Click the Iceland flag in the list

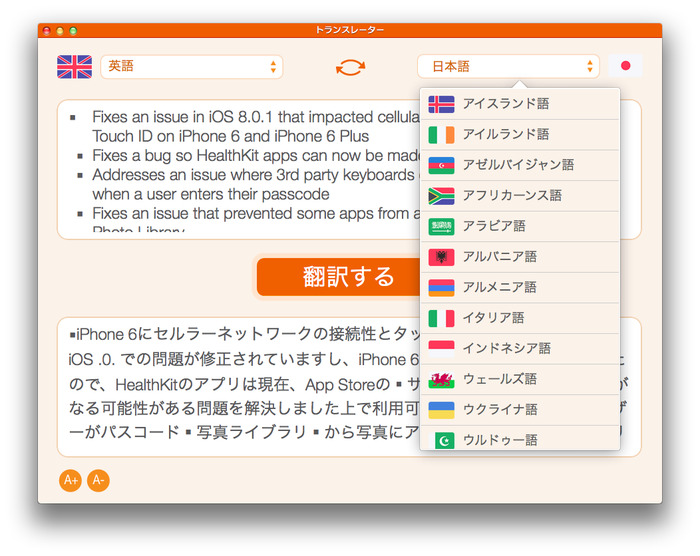coord(441,104)
